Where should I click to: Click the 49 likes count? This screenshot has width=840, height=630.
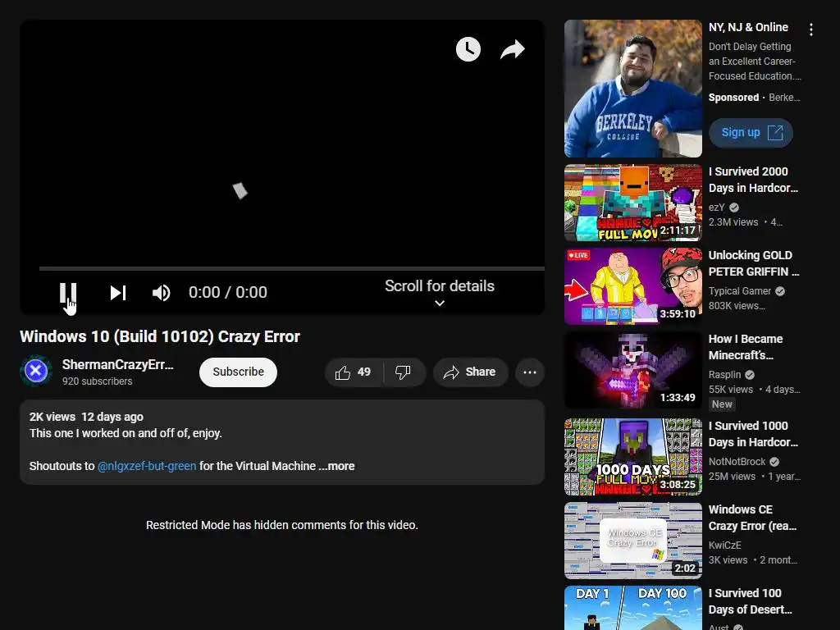click(x=363, y=372)
